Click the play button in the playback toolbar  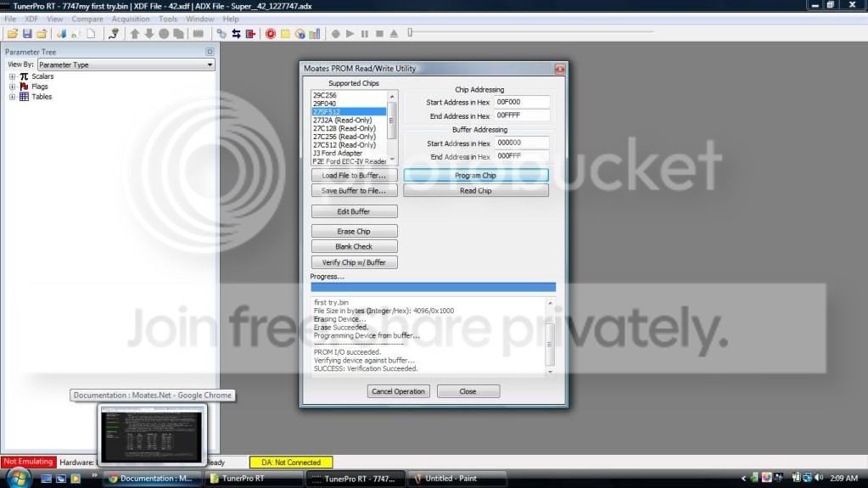(x=350, y=34)
